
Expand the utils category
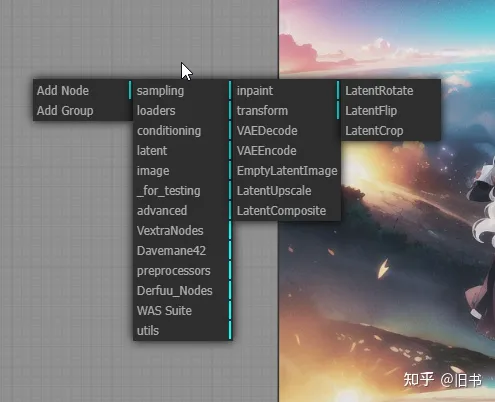pos(183,330)
